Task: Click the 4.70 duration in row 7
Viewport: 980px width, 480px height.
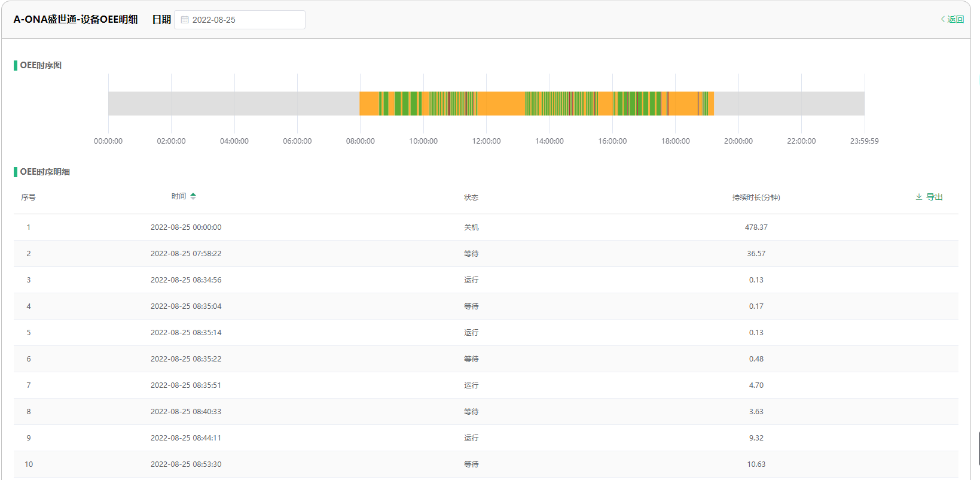Action: 756,385
